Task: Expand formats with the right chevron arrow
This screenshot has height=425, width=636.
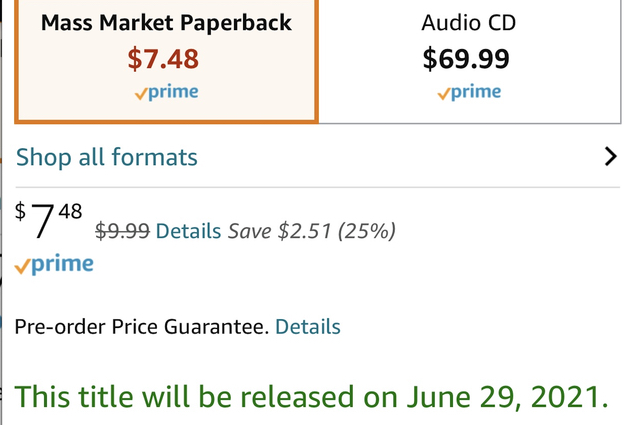Action: coord(611,157)
